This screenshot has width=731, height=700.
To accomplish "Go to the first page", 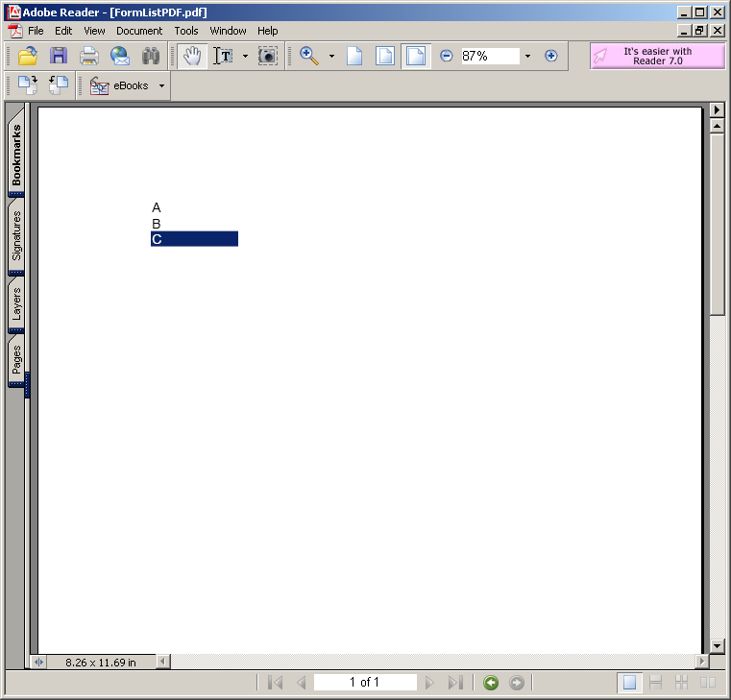I will coord(275,683).
